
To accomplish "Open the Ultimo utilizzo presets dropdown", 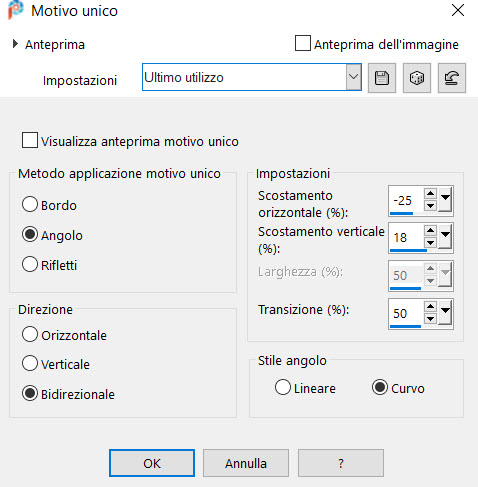I will (x=353, y=77).
